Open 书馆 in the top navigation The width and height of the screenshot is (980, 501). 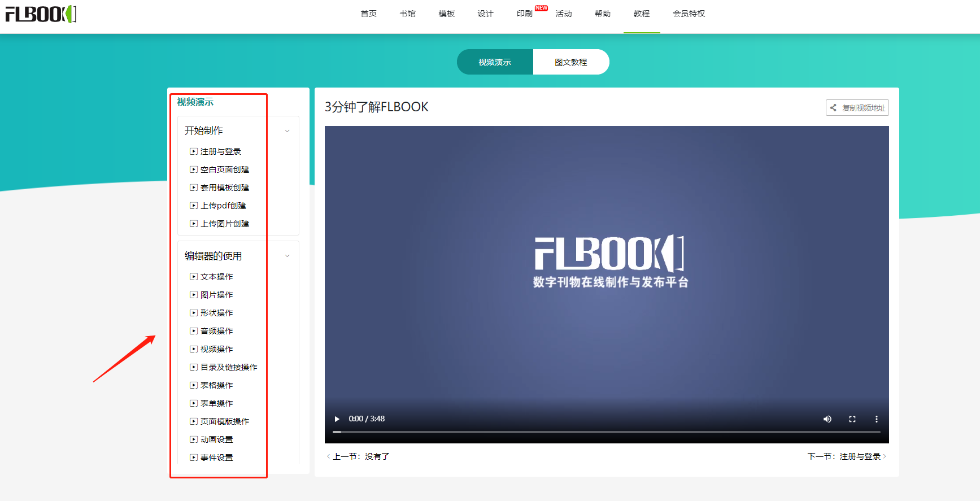[x=408, y=14]
